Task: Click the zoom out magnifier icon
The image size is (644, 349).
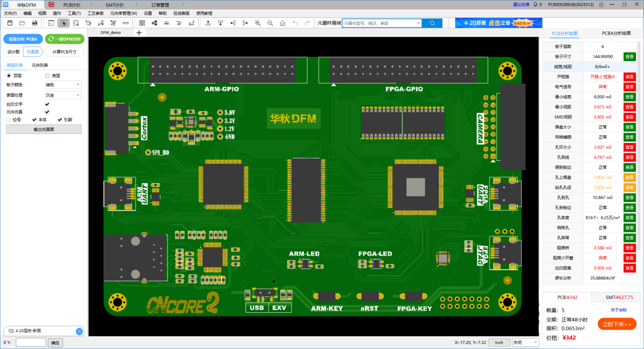Action: [x=270, y=23]
